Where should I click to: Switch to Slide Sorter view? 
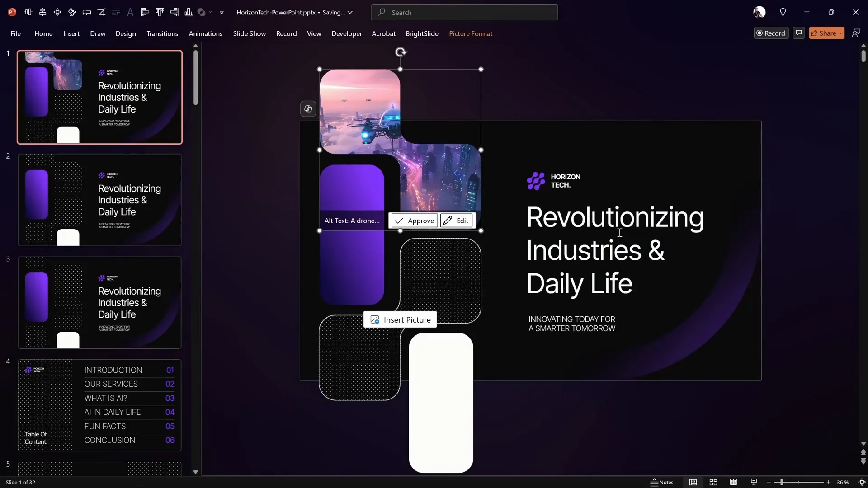pos(713,482)
